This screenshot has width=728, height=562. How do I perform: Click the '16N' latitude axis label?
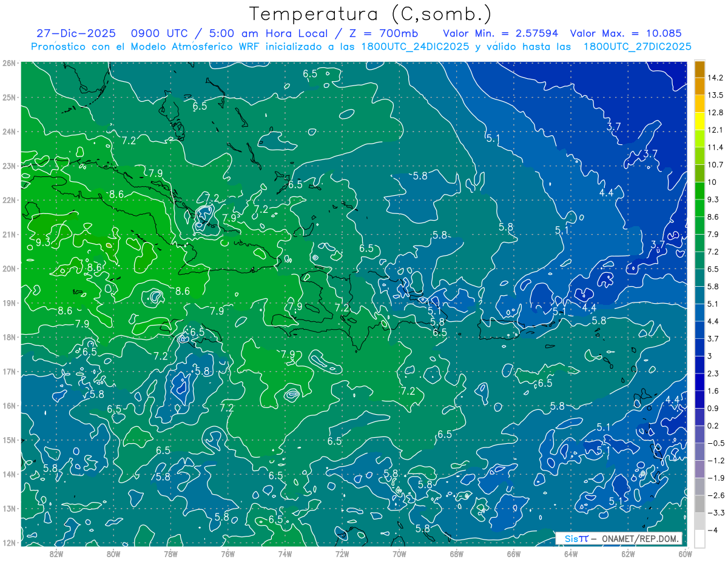pyautogui.click(x=8, y=406)
